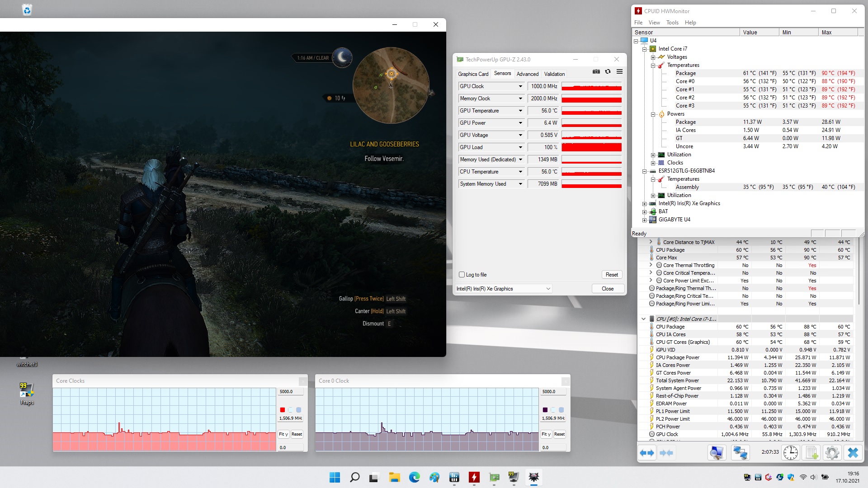Click the GPU-Z screenshot camera icon
Screen dimensions: 868x488
pyautogui.click(x=596, y=71)
